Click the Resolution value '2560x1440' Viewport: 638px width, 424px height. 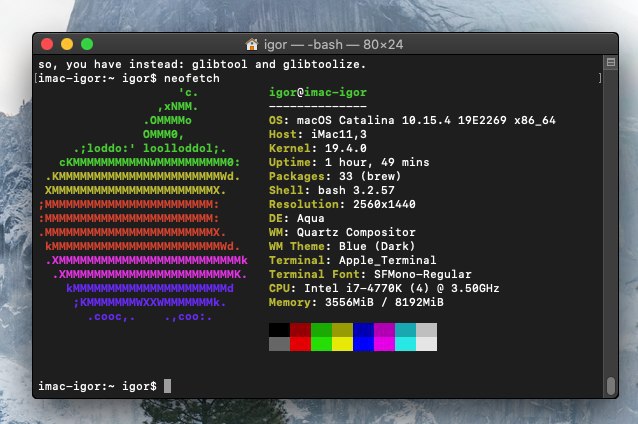(384, 204)
